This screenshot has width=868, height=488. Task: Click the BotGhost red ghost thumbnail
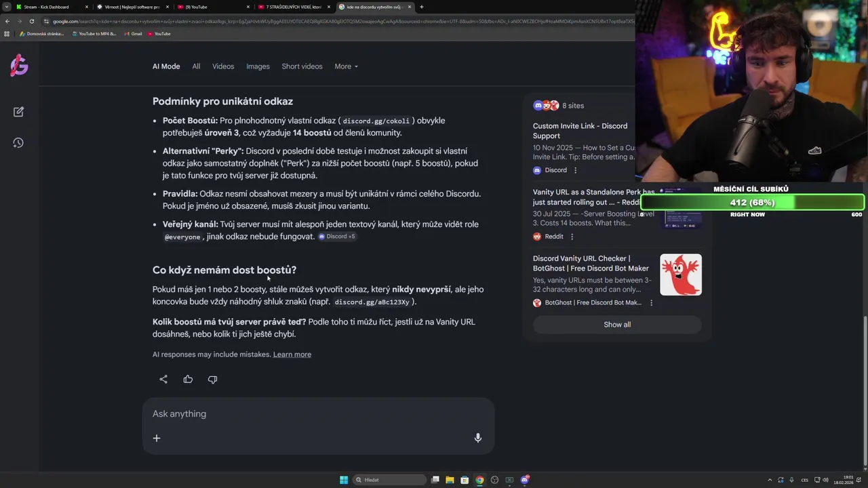click(681, 274)
